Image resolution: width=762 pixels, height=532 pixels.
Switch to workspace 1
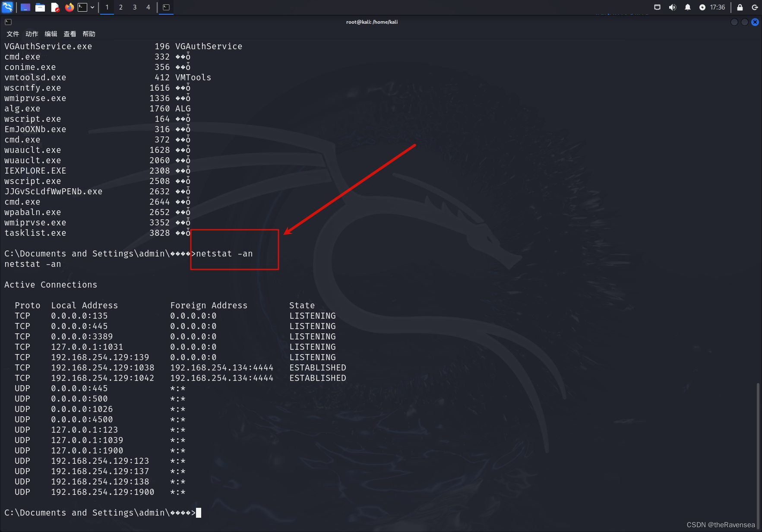click(107, 7)
